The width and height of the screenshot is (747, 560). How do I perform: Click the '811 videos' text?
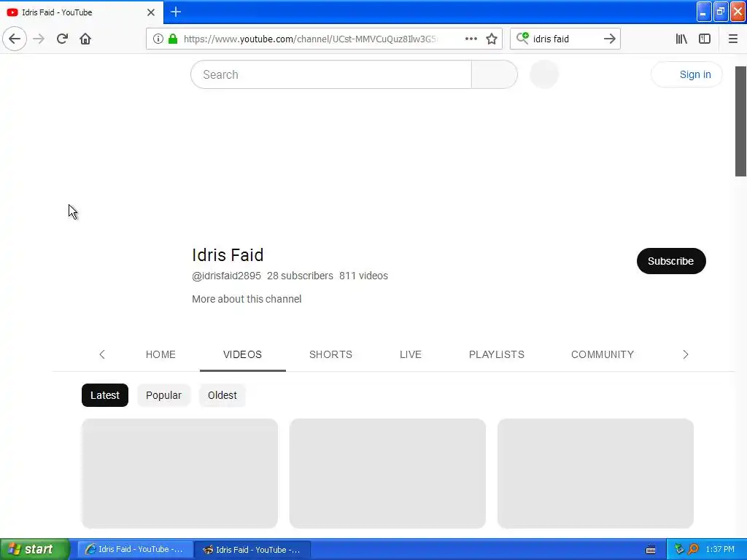point(363,276)
